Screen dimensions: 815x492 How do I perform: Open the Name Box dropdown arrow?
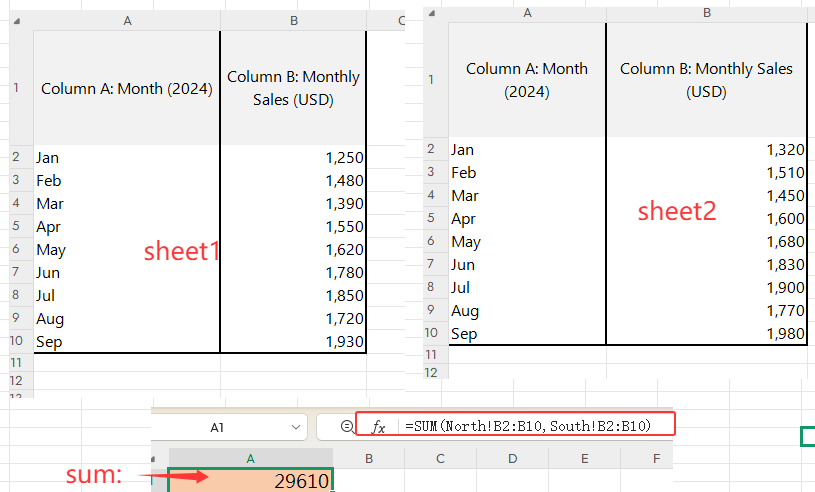[x=295, y=427]
